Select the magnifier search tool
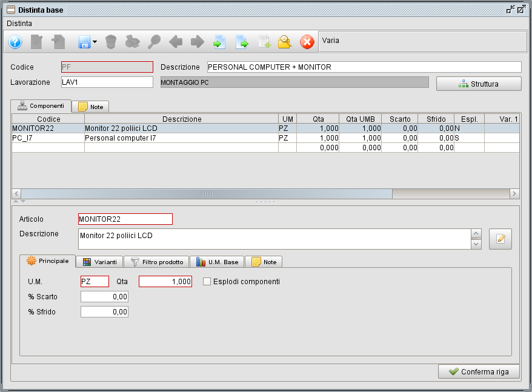This screenshot has width=532, height=392. pyautogui.click(x=155, y=42)
